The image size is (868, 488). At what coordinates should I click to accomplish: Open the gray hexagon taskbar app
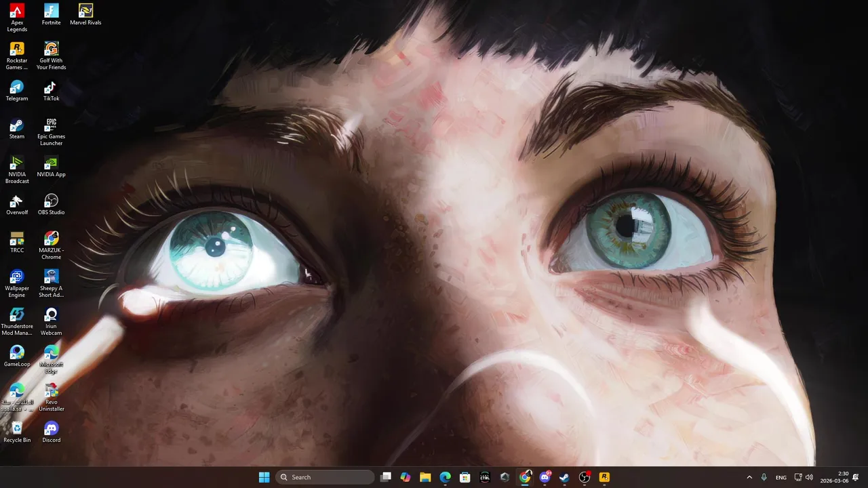coord(505,477)
